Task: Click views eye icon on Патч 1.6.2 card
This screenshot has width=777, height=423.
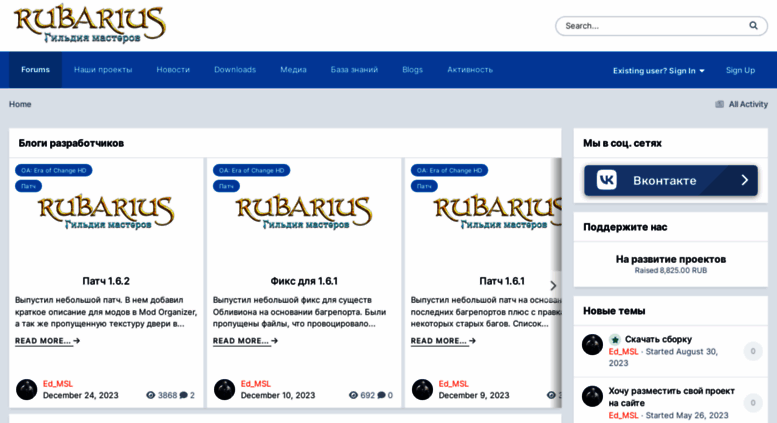Action: click(x=151, y=395)
